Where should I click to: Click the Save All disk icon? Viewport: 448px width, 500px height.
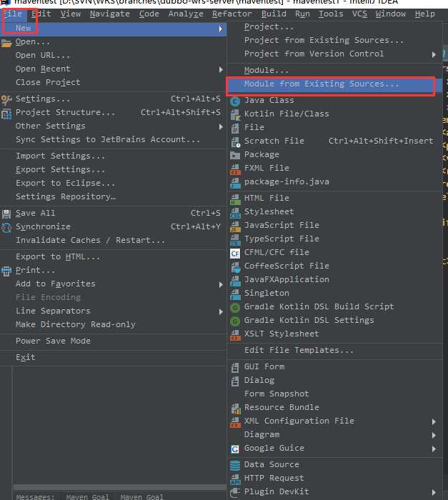pos(6,214)
